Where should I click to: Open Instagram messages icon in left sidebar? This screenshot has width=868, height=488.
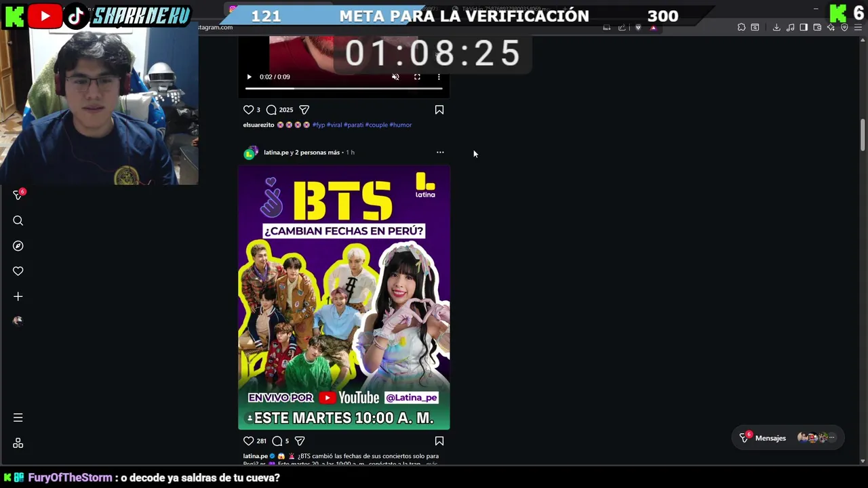18,195
